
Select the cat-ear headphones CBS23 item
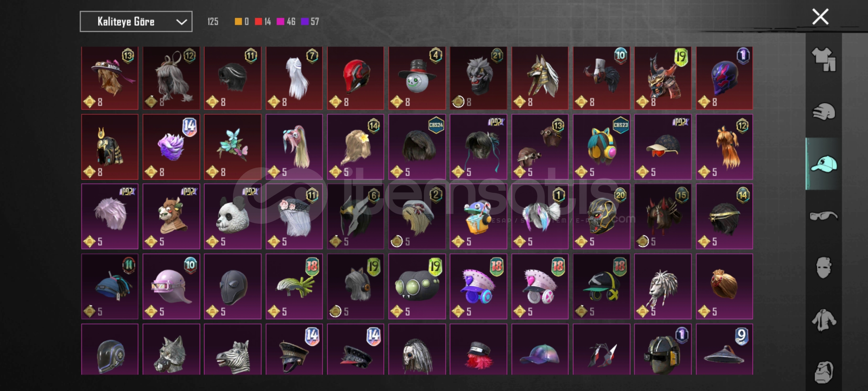601,147
